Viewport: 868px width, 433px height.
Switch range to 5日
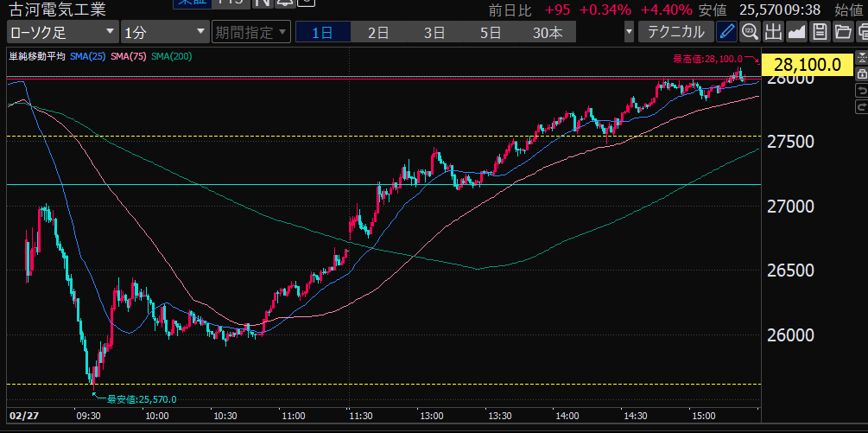point(491,33)
